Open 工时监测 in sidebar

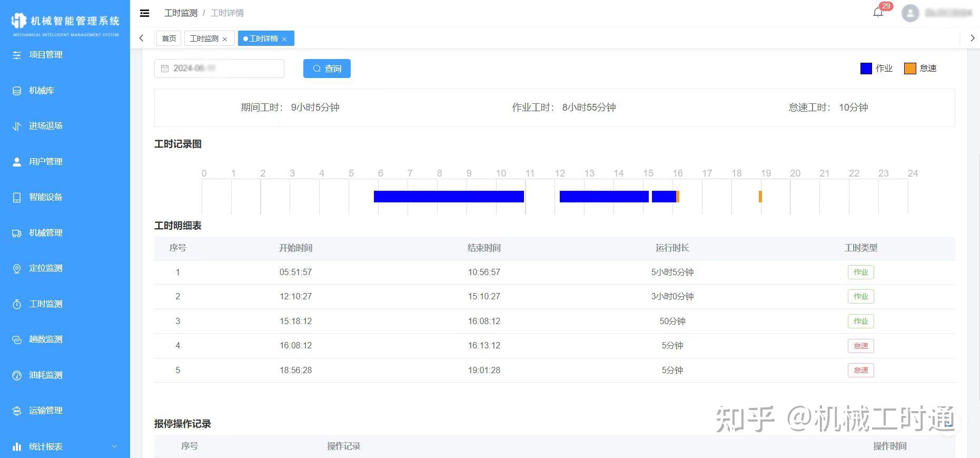(46, 304)
